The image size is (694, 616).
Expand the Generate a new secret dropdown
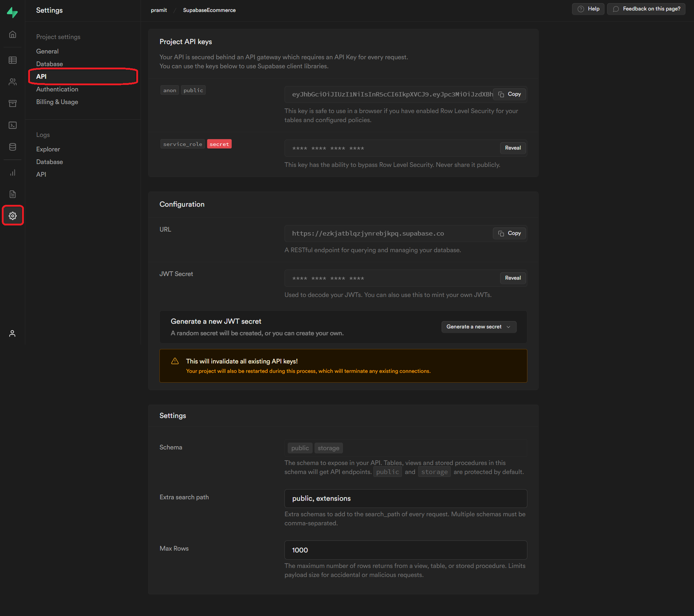[479, 327]
